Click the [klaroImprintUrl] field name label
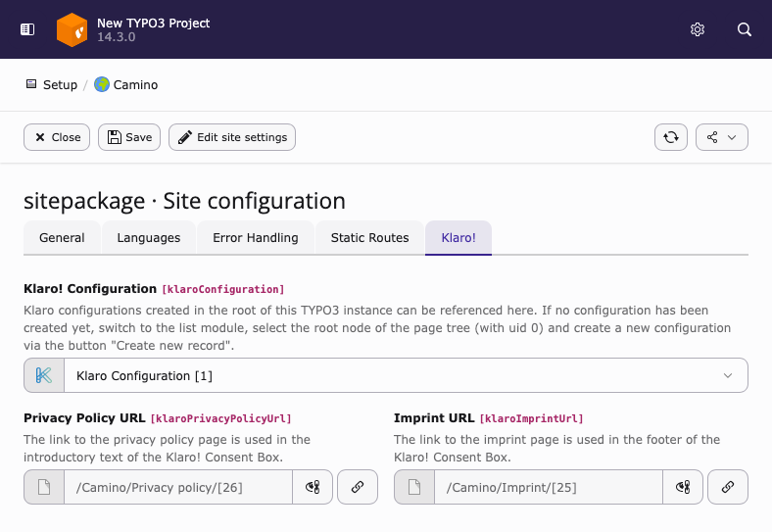Viewport: 772px width, 532px height. pyautogui.click(x=531, y=418)
